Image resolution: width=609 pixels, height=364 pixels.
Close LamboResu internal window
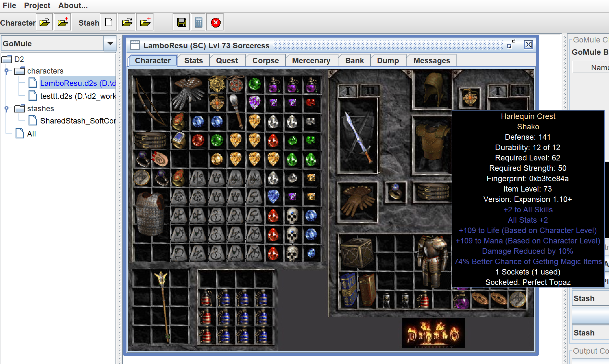[528, 44]
